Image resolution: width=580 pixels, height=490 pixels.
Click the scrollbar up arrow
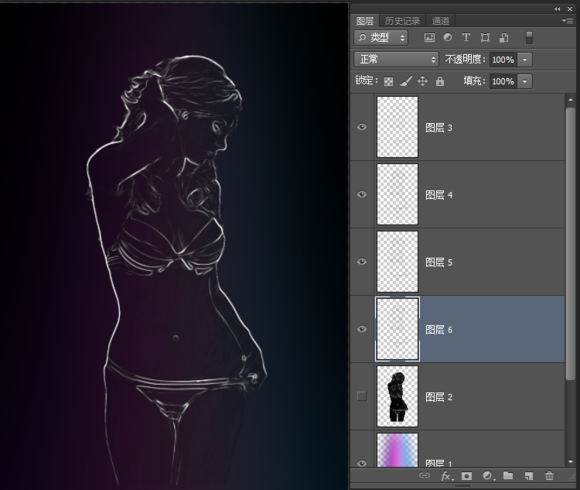pyautogui.click(x=570, y=100)
